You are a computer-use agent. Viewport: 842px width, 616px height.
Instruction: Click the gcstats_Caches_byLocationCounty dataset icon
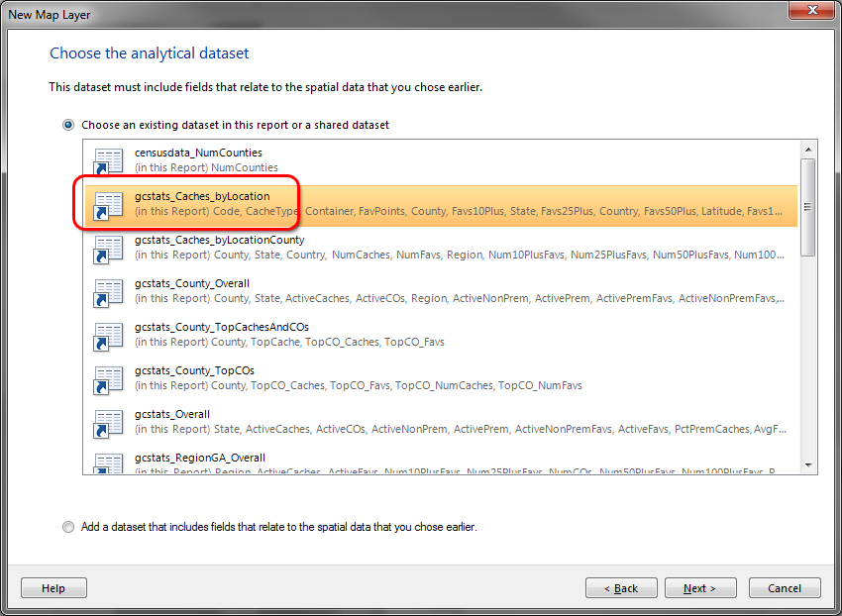coord(108,248)
